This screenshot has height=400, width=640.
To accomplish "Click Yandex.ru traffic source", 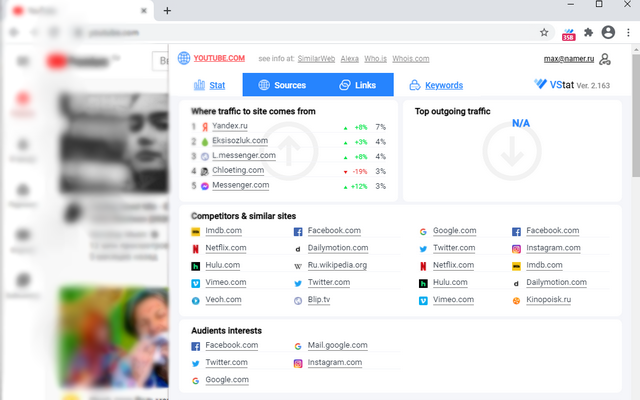I will [229, 126].
